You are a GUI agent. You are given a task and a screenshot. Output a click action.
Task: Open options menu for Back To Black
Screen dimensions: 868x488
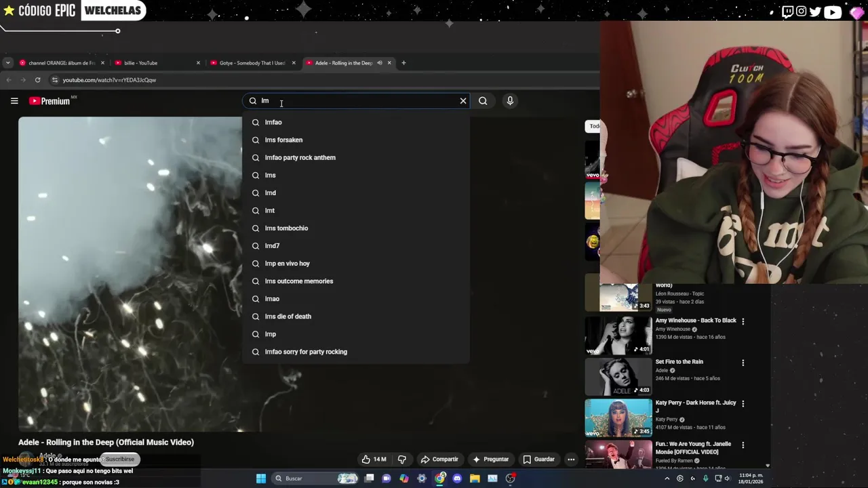[743, 321]
